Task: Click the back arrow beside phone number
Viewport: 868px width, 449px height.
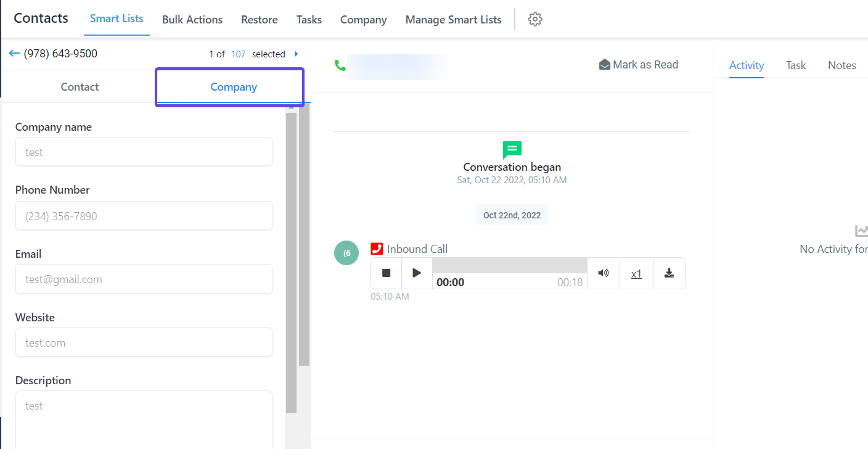Action: (15, 54)
